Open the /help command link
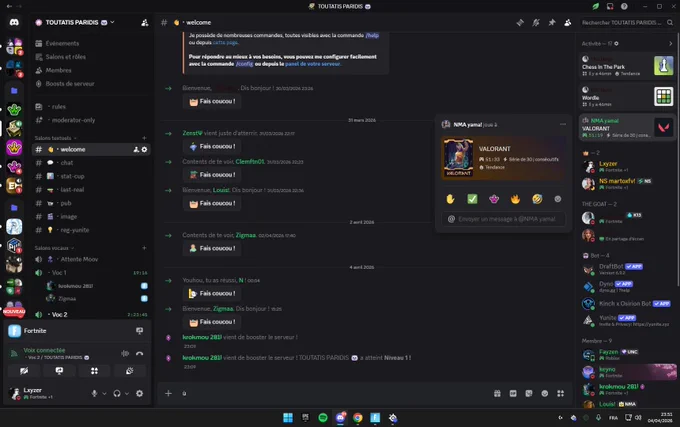The height and width of the screenshot is (427, 680). [372, 36]
